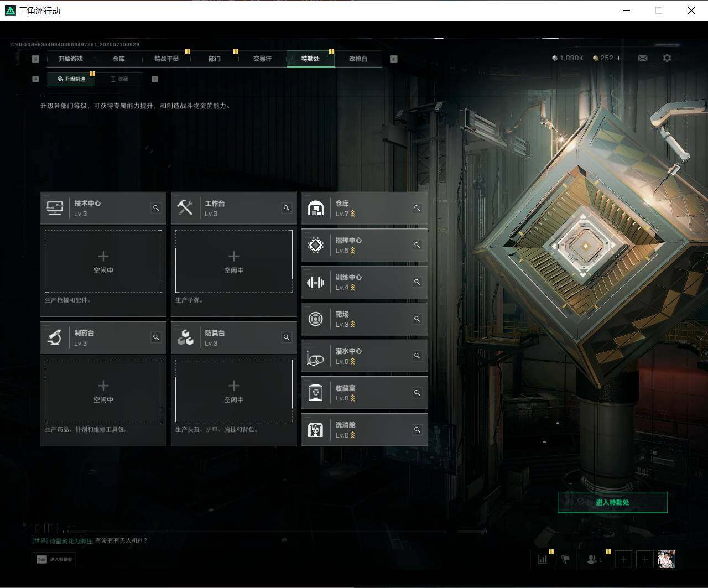Screen dimensions: 708x588
Task: Open the 开始游戏 tab
Action: click(x=71, y=59)
